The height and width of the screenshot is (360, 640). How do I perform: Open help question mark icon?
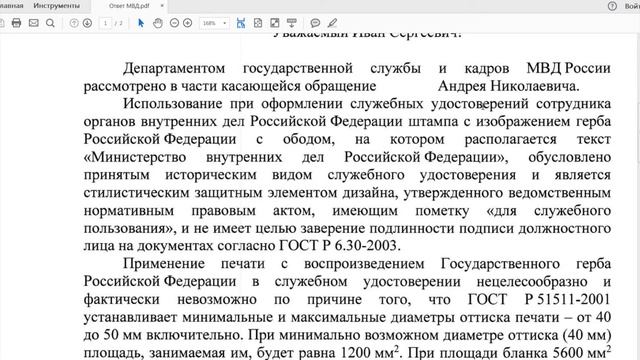(612, 6)
